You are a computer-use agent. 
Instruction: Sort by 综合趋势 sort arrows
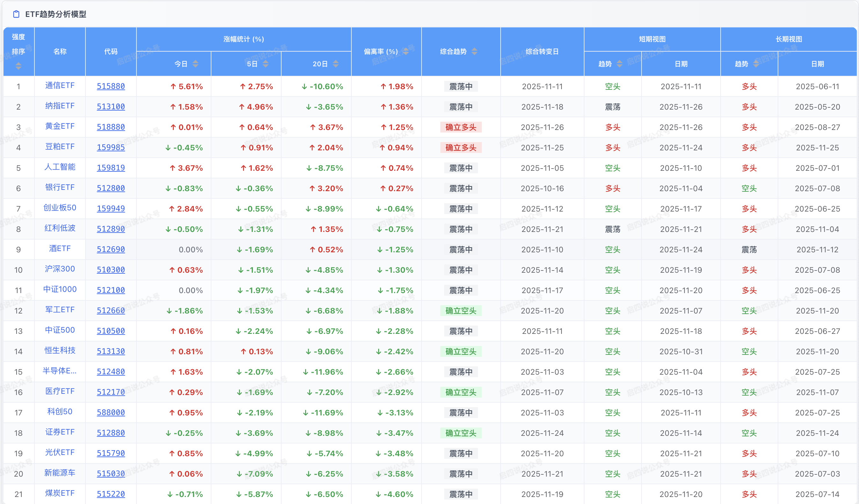pyautogui.click(x=474, y=51)
